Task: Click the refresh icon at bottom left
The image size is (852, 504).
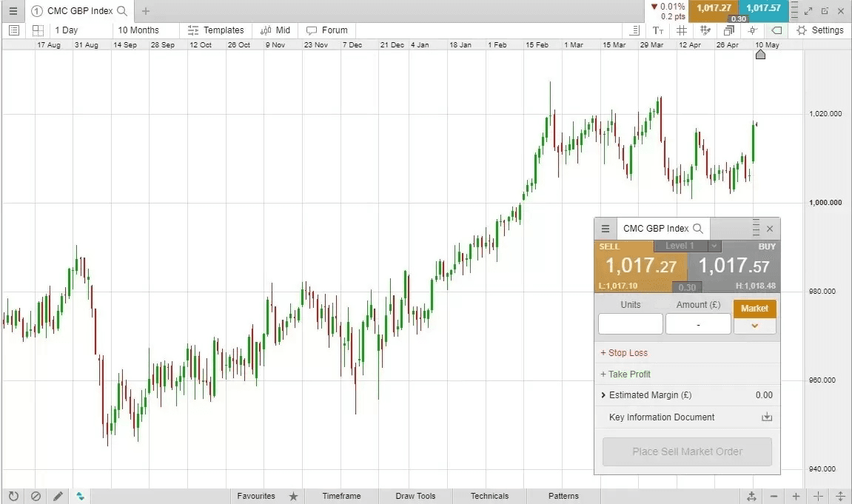Action: click(14, 496)
